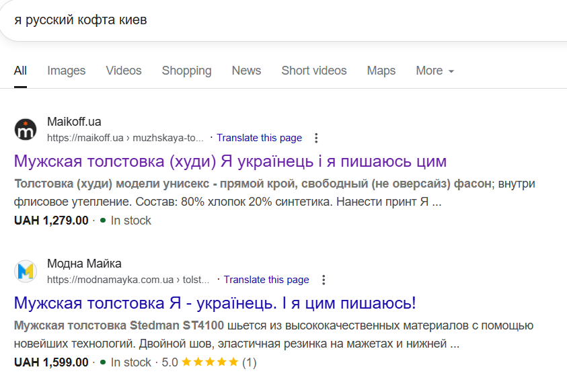Select the All results tab
Screen dimensions: 567x392
(20, 71)
